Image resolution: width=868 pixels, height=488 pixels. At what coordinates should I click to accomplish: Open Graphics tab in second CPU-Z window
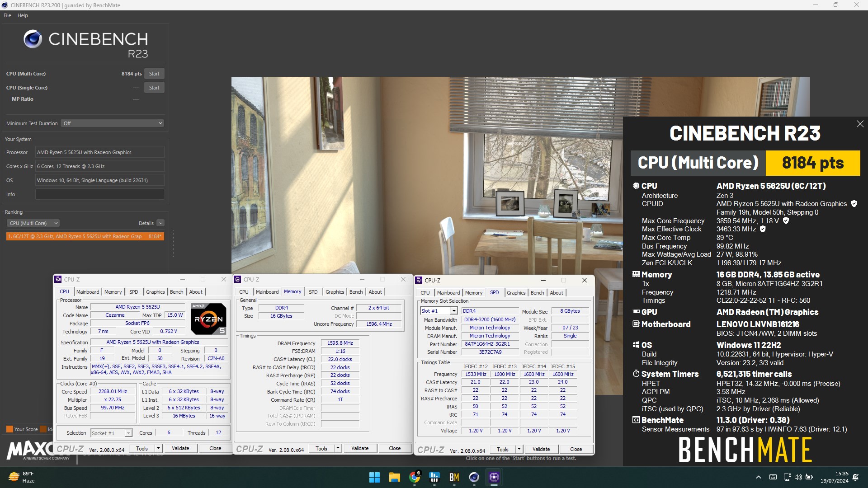pos(335,292)
